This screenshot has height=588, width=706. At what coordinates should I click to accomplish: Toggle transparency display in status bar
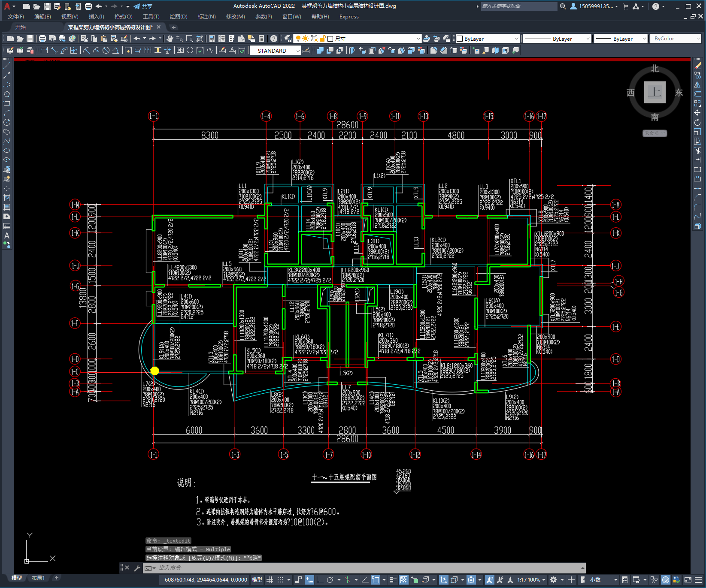coord(404,580)
